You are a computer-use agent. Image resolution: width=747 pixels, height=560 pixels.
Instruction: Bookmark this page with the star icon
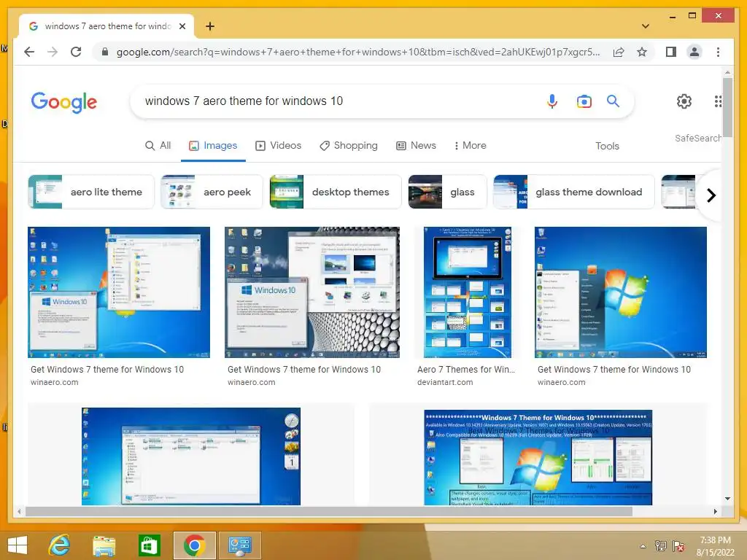pyautogui.click(x=642, y=52)
